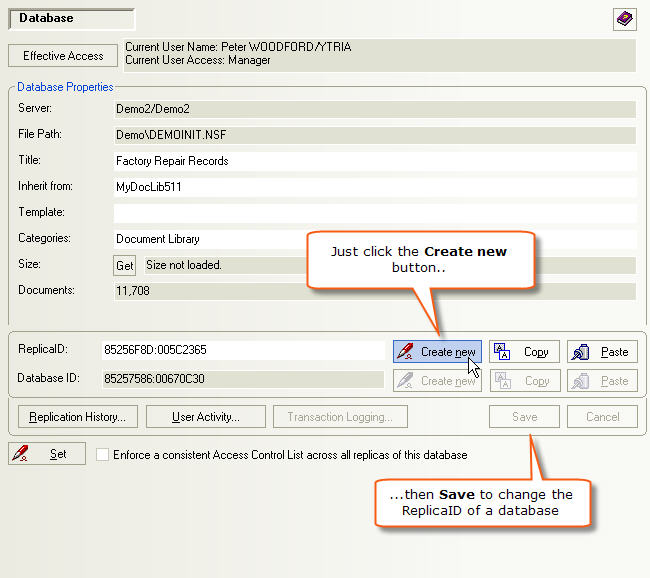Click the Categories field Document Library

coord(375,239)
